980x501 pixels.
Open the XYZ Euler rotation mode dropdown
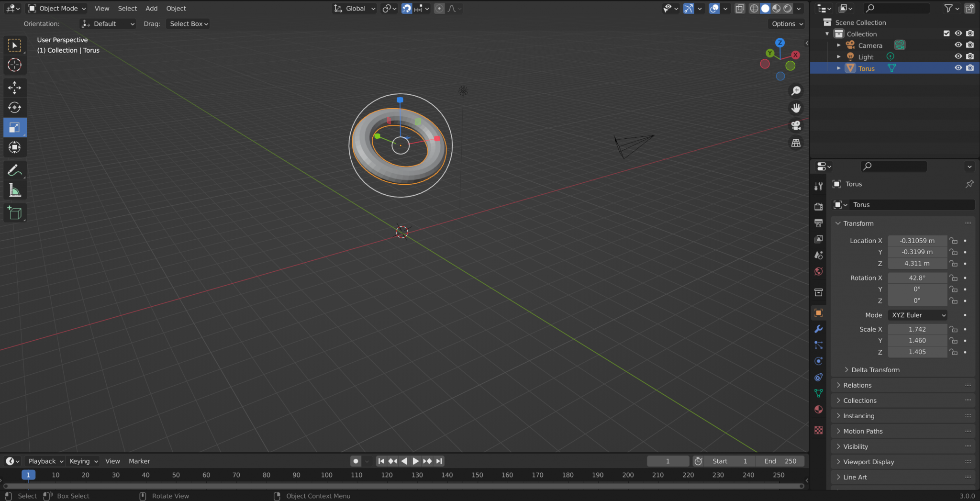[x=916, y=315]
